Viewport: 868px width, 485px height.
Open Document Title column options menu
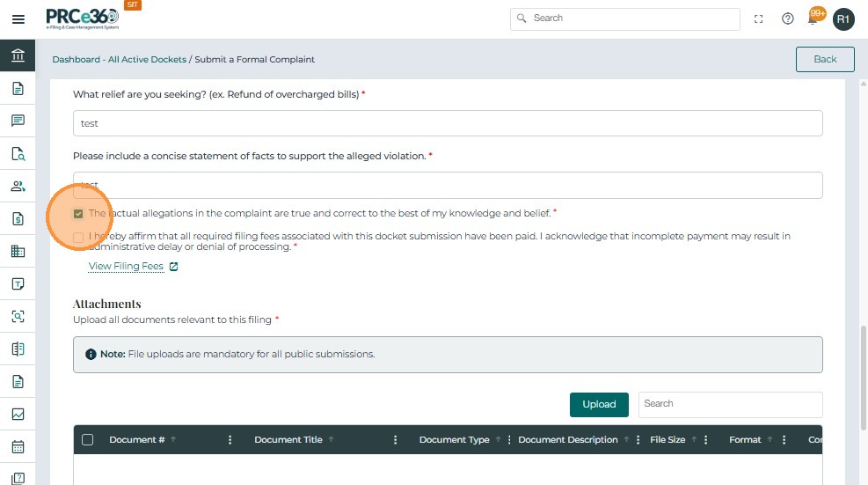click(x=396, y=440)
